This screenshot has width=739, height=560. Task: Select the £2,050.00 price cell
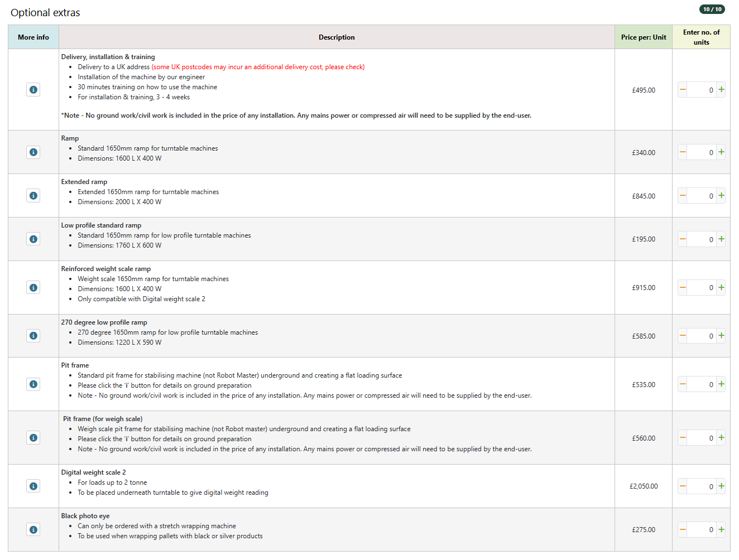click(x=644, y=486)
